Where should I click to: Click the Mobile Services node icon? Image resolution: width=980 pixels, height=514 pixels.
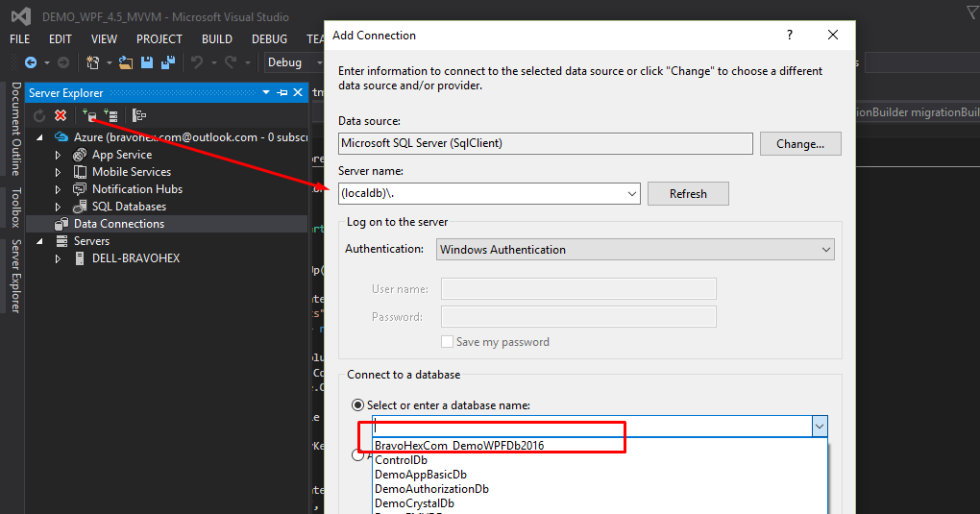(x=80, y=171)
